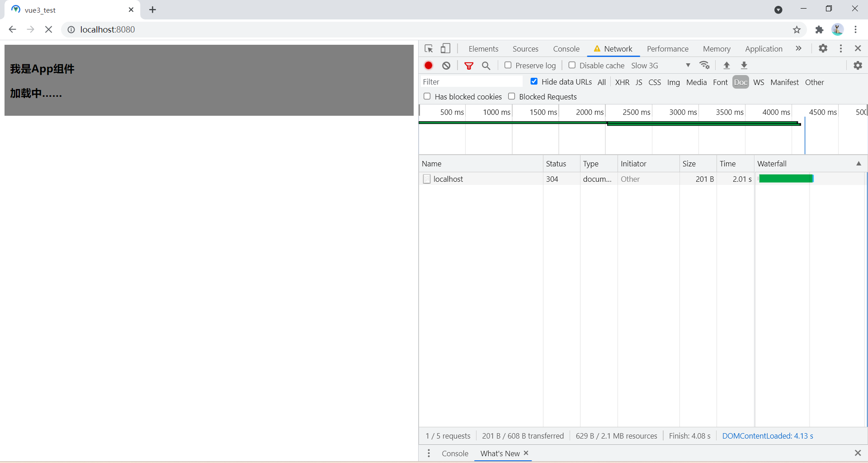This screenshot has width=868, height=463.
Task: Open the Slow 3G throttling dropdown
Action: click(688, 65)
